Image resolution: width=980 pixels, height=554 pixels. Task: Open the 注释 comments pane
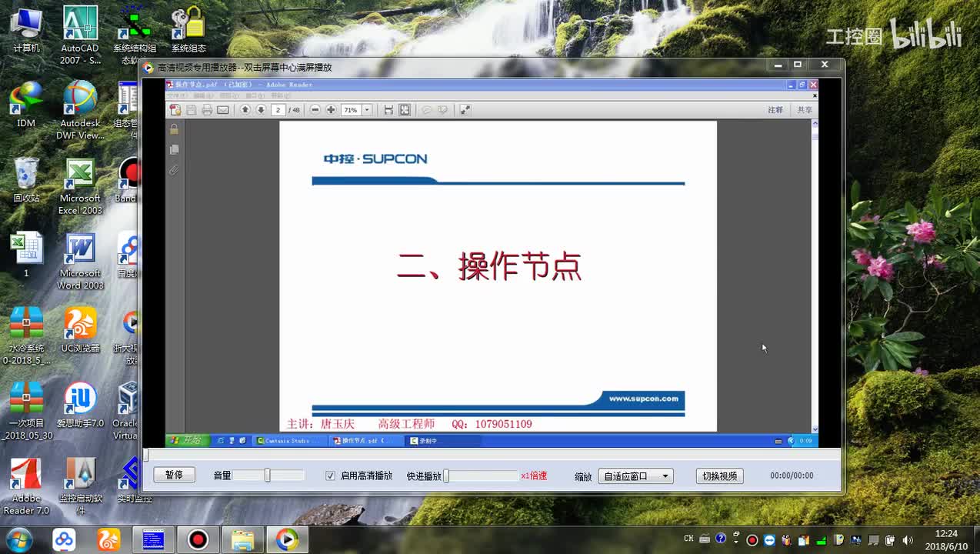(775, 110)
